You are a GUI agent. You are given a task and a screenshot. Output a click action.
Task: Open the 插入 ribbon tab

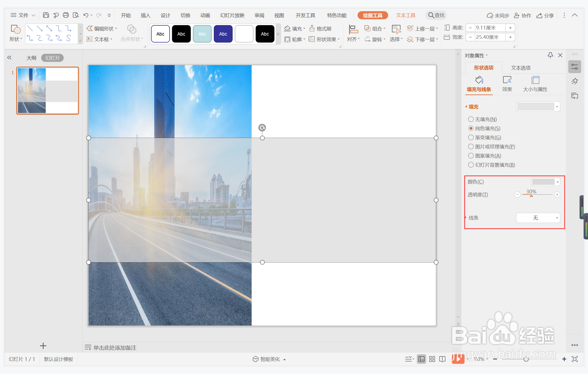pos(145,15)
